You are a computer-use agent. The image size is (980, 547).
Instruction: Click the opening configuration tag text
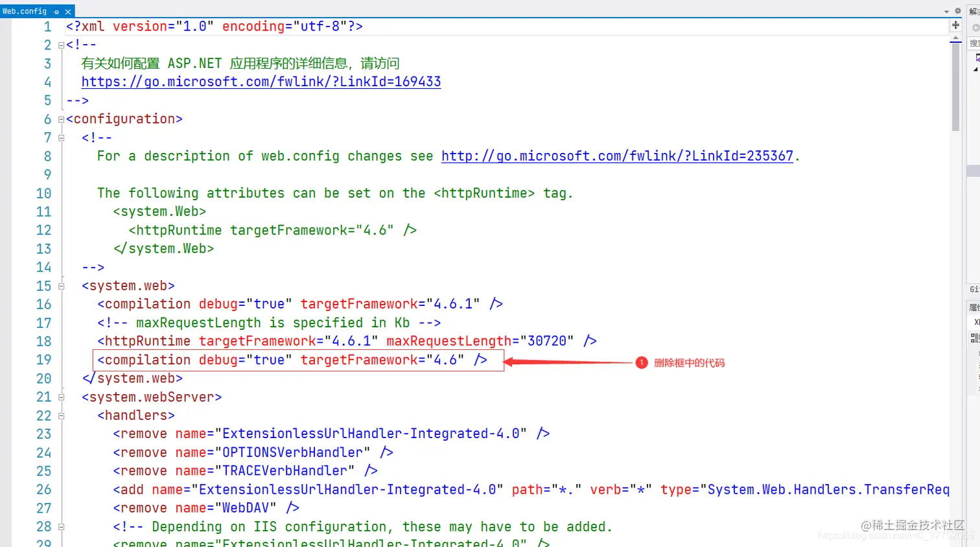124,119
